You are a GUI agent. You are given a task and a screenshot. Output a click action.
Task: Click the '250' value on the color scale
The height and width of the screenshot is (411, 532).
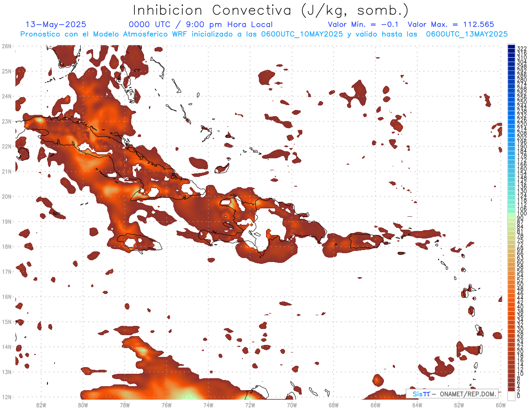coord(522,102)
